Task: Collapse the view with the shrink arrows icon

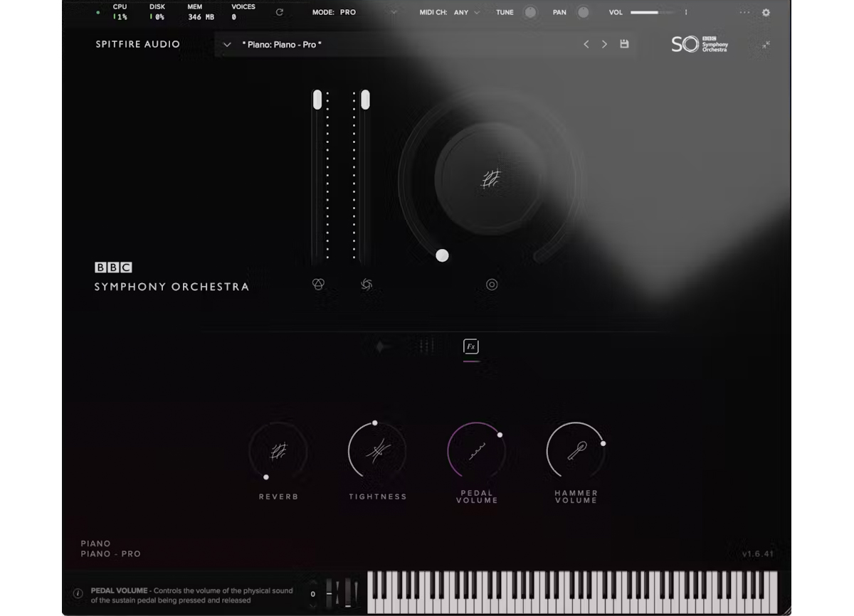Action: (x=766, y=45)
